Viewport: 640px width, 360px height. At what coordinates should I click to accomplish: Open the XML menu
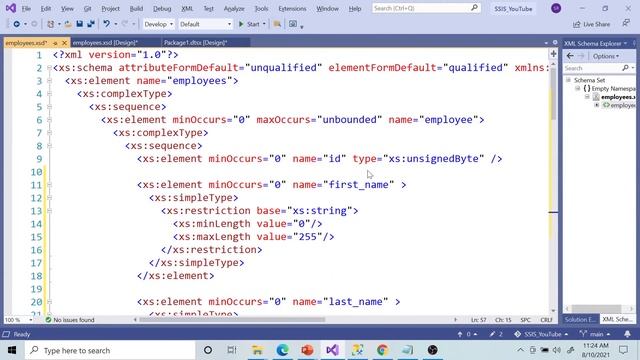coord(187,9)
